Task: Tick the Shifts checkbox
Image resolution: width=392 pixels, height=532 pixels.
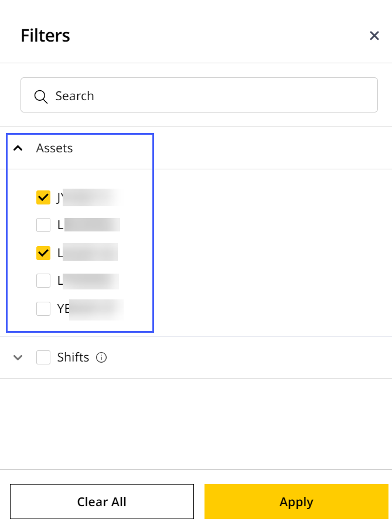Action: (x=43, y=357)
